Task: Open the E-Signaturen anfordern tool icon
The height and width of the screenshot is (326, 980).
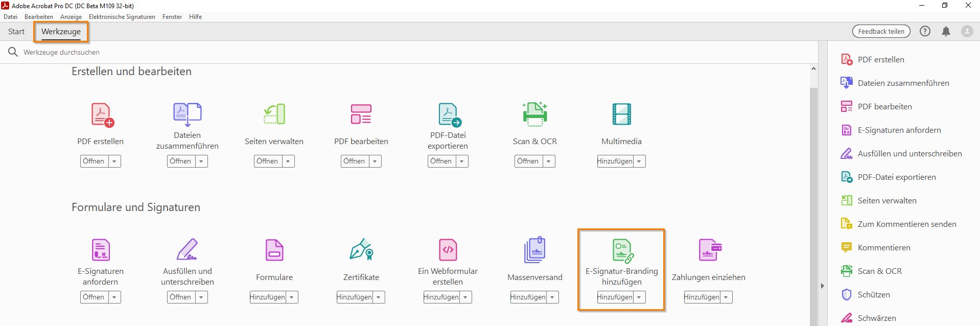Action: pos(101,250)
